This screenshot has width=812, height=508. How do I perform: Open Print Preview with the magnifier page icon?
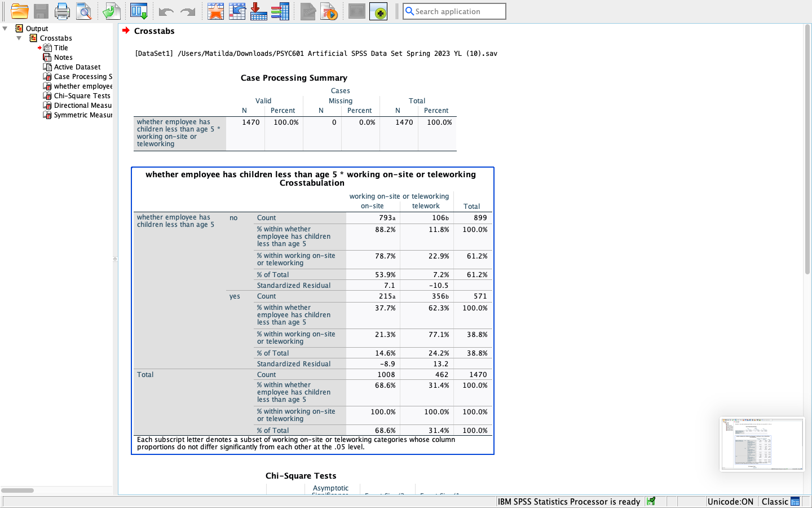click(x=84, y=11)
